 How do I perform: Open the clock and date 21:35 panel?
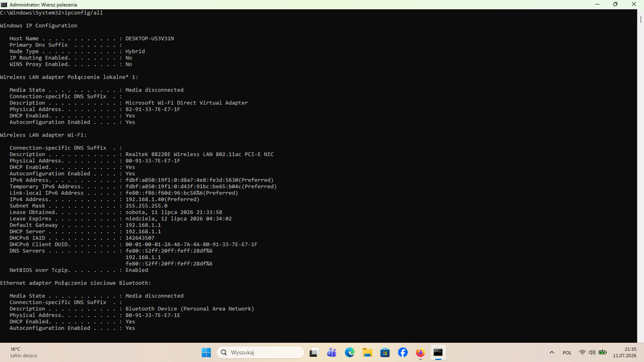[x=624, y=352]
